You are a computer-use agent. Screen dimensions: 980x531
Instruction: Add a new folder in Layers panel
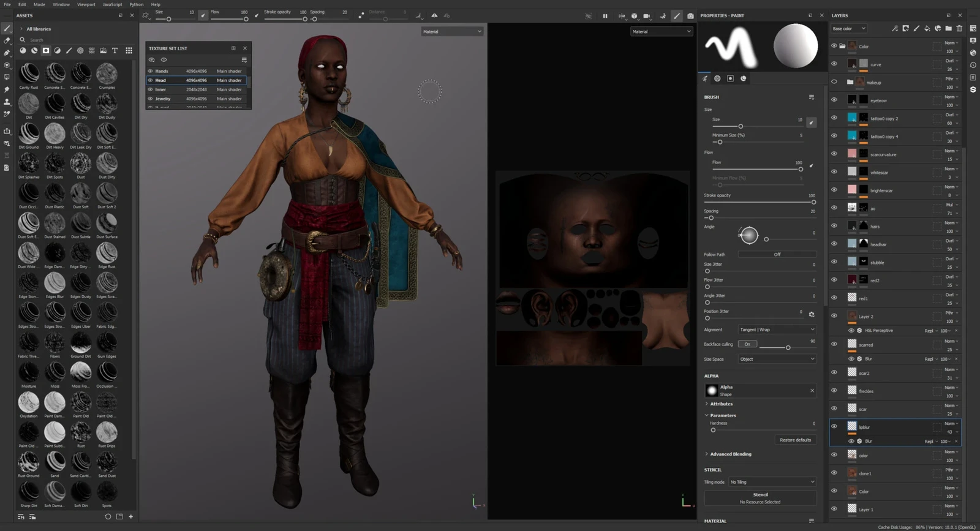948,28
